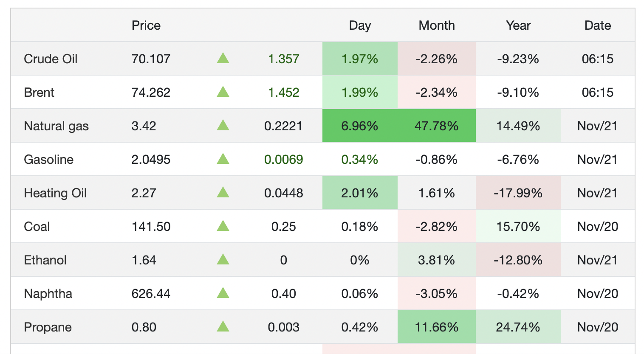Click Crude Oil change value 1.357

284,59
